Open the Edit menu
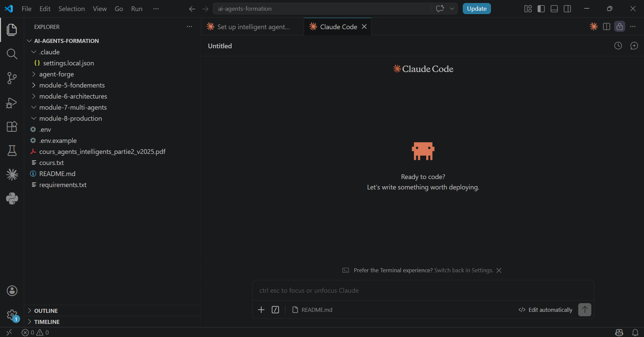The image size is (644, 337). pos(45,9)
